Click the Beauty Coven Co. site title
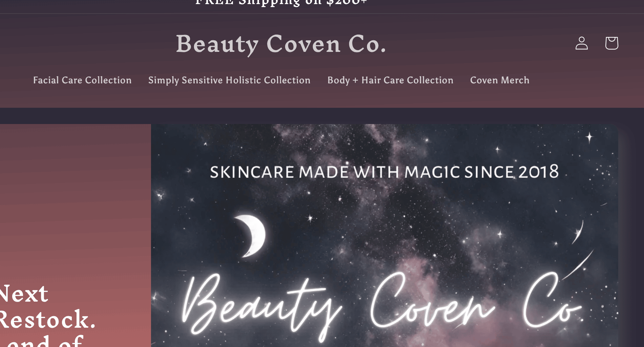Viewport: 644px width, 347px height. [x=281, y=44]
